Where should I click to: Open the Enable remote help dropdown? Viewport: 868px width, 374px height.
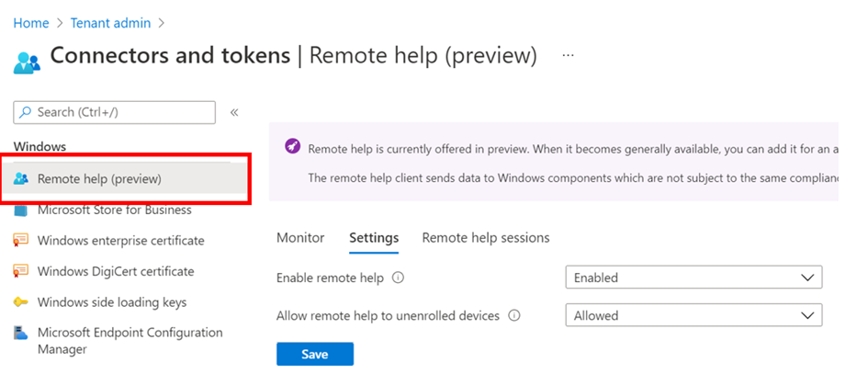[693, 278]
